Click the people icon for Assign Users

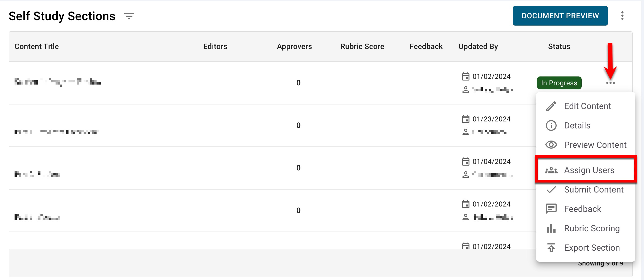(551, 170)
